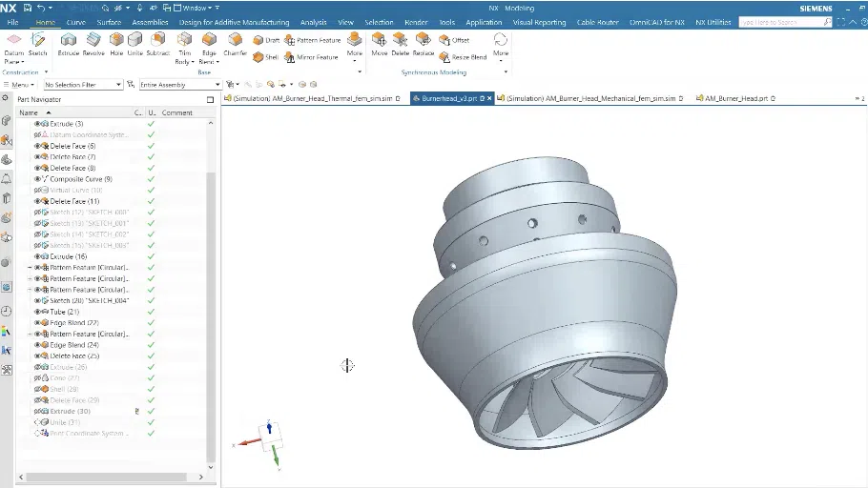
Task: Toggle visibility of Extrude (30)
Action: (x=37, y=412)
